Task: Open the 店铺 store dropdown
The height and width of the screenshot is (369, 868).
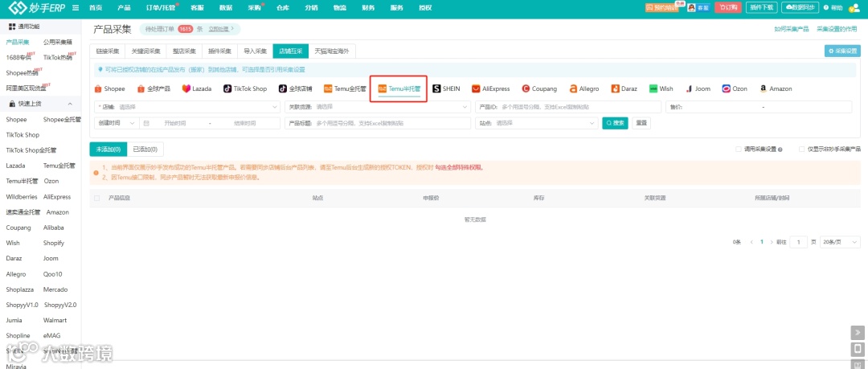Action: point(187,107)
